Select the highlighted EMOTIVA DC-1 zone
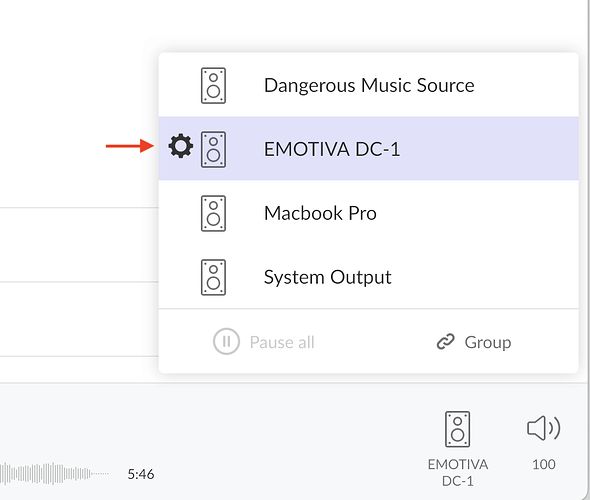This screenshot has width=590, height=500. click(369, 149)
